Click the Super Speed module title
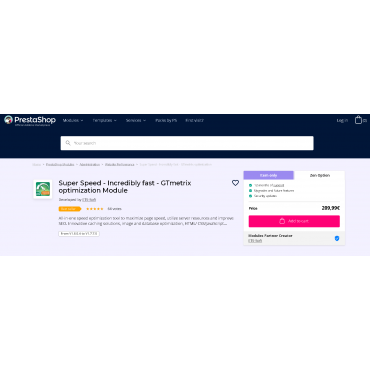Image resolution: width=370 pixels, height=370 pixels. 125,187
